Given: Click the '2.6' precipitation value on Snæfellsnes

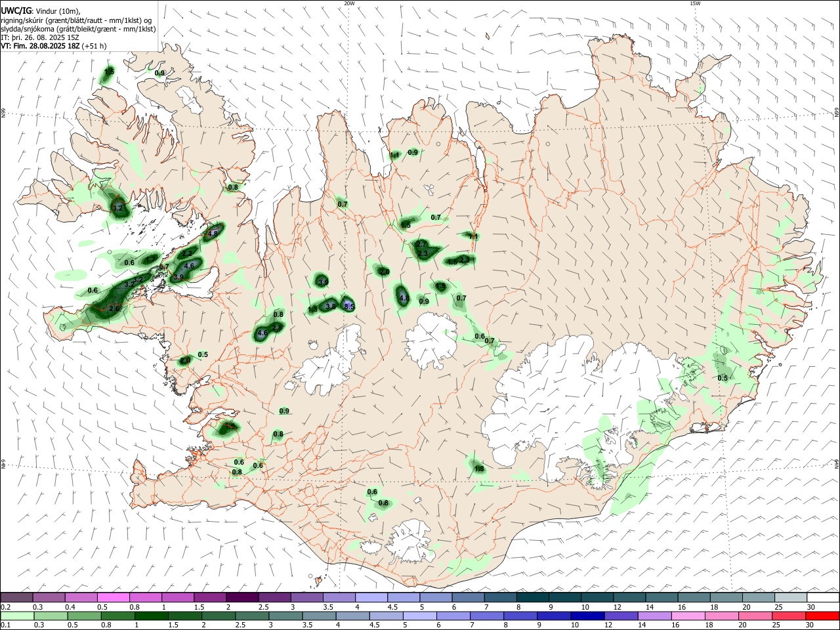Looking at the screenshot, I should tap(115, 308).
